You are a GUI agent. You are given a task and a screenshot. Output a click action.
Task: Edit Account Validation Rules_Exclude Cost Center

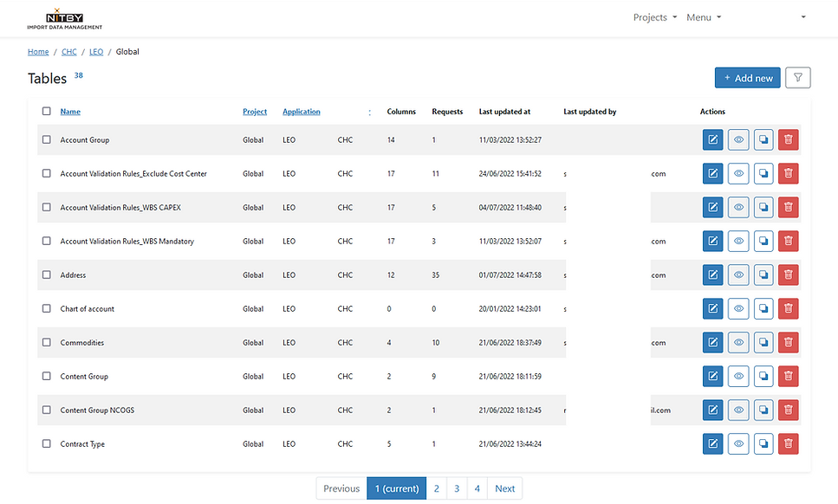pyautogui.click(x=712, y=173)
